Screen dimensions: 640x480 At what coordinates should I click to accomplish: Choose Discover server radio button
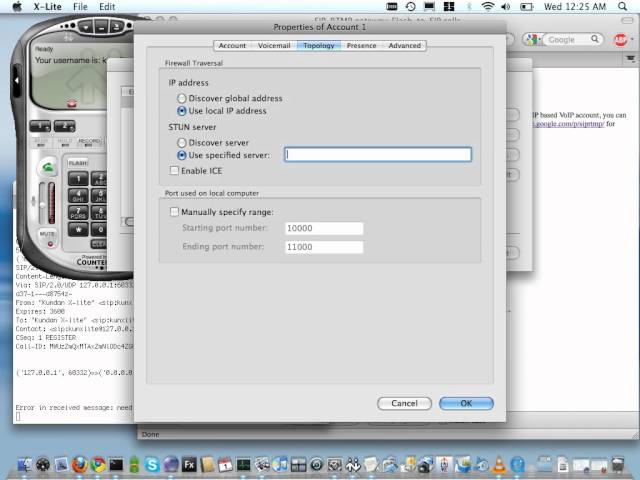(x=182, y=143)
